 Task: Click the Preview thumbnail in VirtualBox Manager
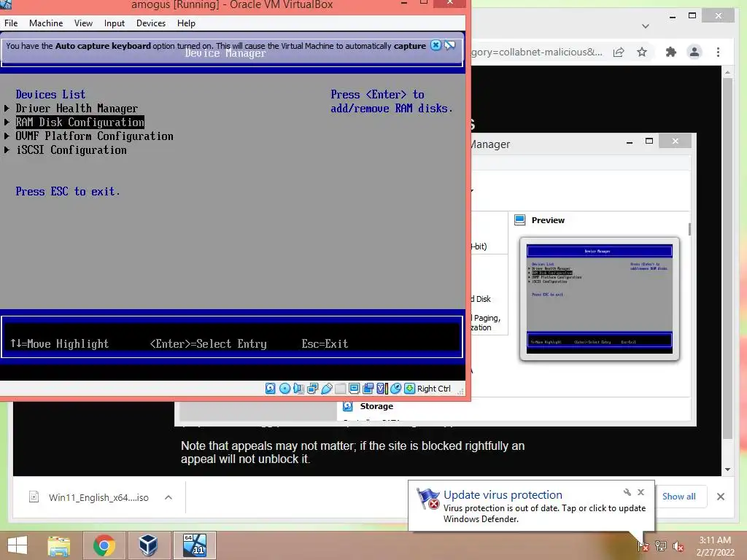(x=600, y=298)
